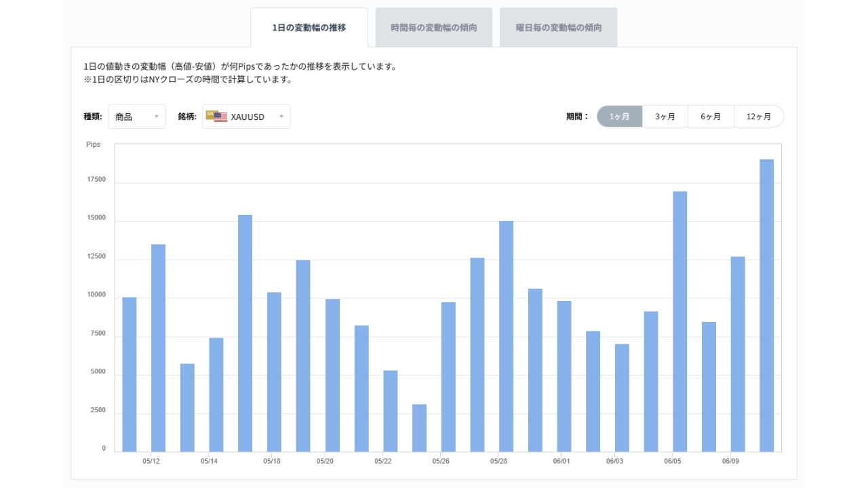Click the 2500 y-axis value
The image size is (868, 488).
click(x=98, y=411)
